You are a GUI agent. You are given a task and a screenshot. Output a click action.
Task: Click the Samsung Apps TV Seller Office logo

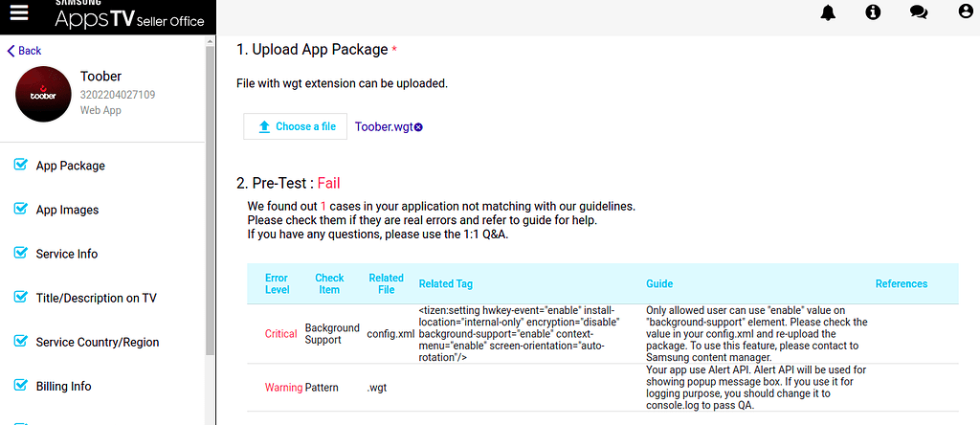[x=129, y=16]
